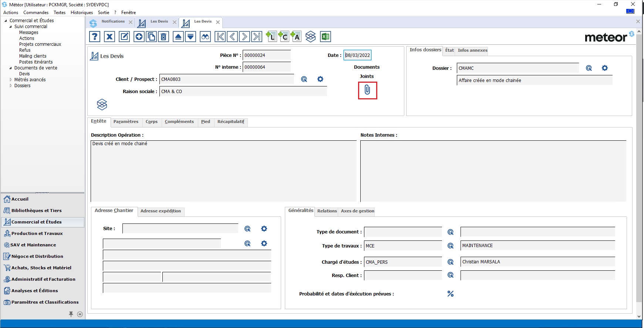Open the Commandes menu
The image size is (644, 328).
pos(36,13)
